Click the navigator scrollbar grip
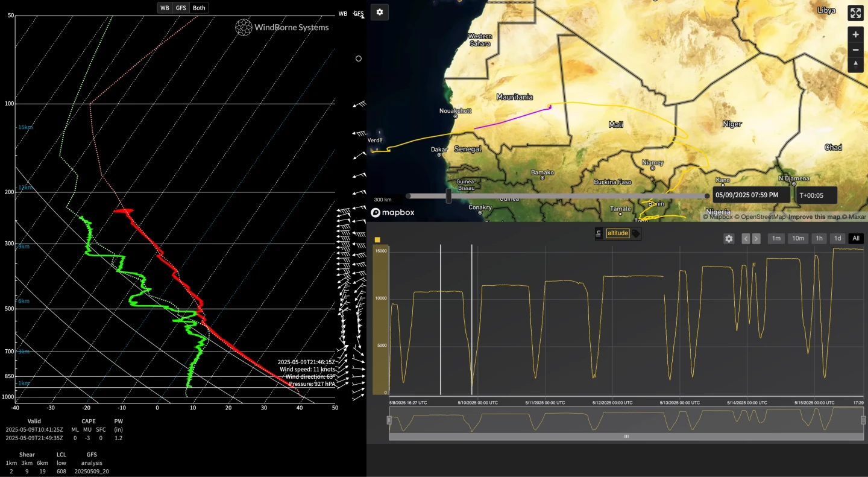The height and width of the screenshot is (477, 868). 626,436
